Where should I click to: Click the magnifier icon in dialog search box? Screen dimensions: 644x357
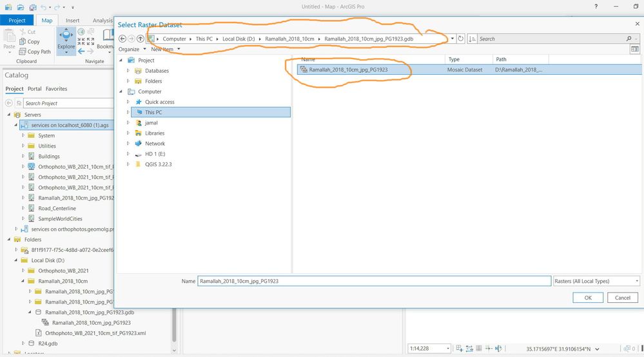pyautogui.click(x=629, y=39)
